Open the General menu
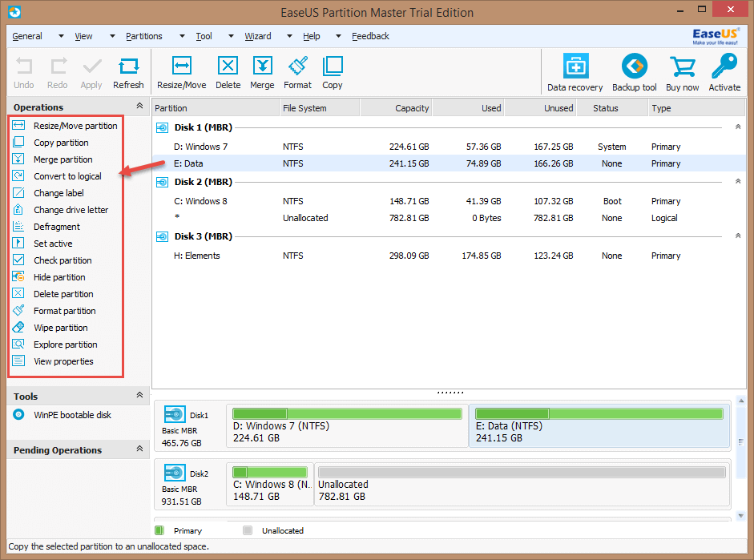754x560 pixels. pyautogui.click(x=27, y=36)
